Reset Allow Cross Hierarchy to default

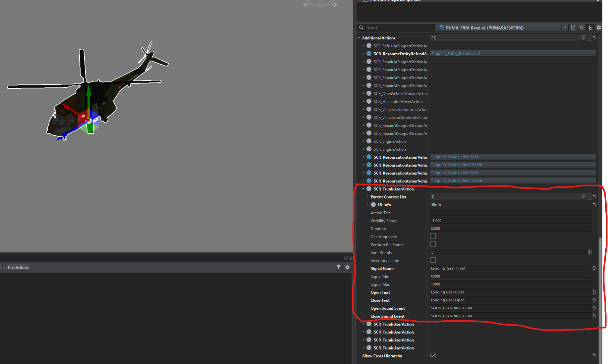click(x=594, y=356)
